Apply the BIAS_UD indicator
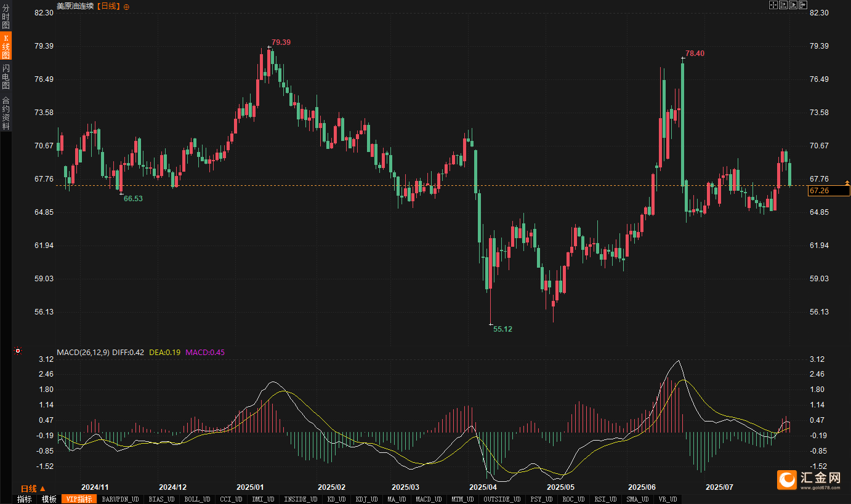Image resolution: width=851 pixels, height=504 pixels. tap(162, 499)
